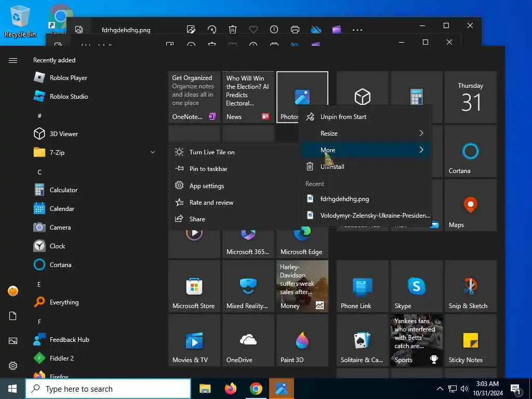Image resolution: width=532 pixels, height=399 pixels.
Task: Click the Windows Start button
Action: [12, 389]
